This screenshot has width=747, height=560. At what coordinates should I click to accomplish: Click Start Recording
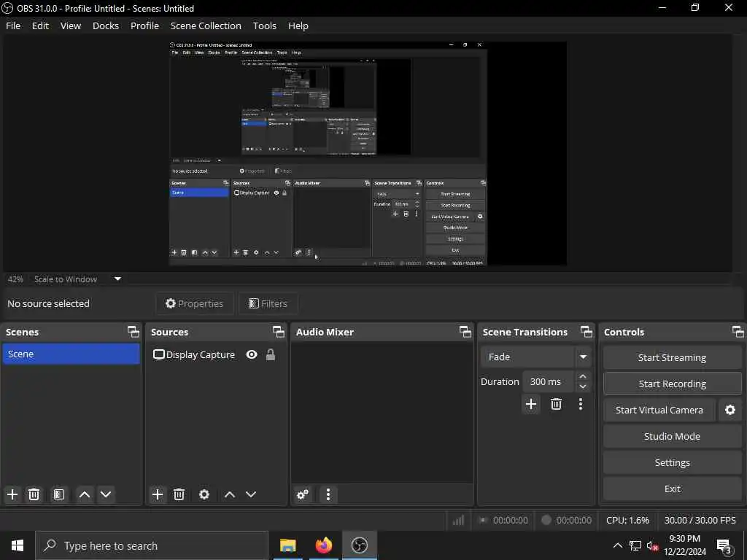point(672,384)
